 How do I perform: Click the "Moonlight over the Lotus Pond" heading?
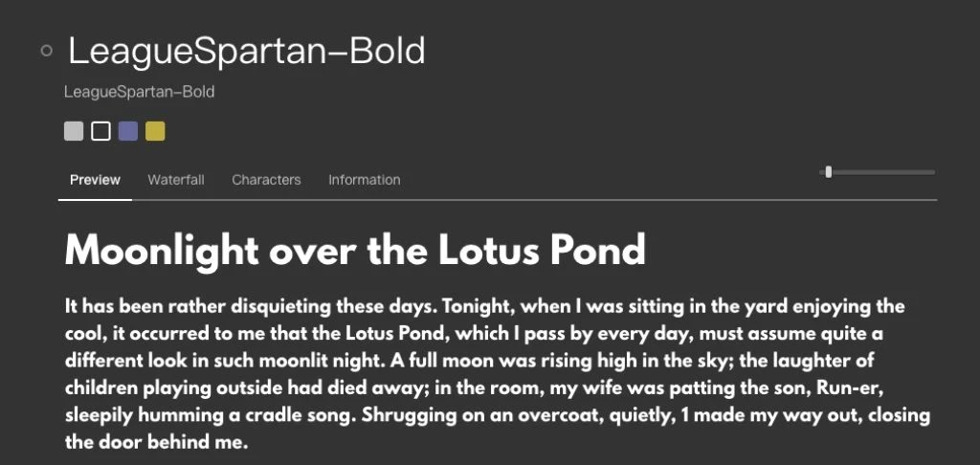355,251
